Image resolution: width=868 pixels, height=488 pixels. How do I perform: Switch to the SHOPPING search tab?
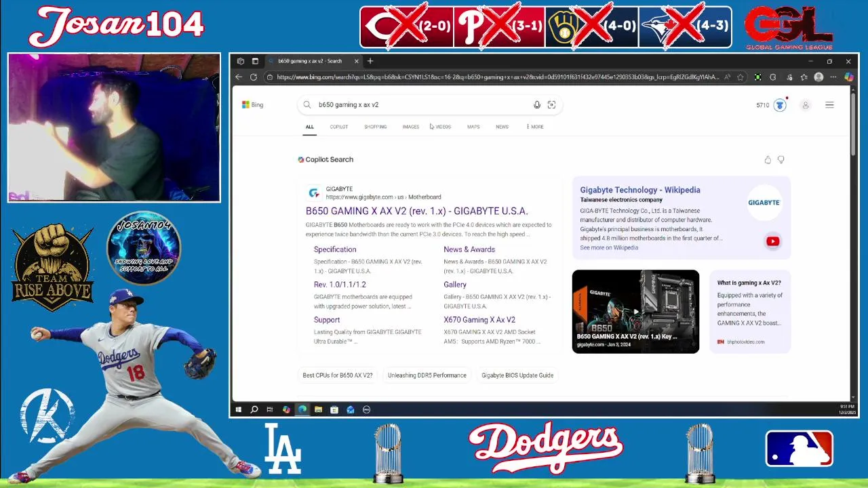(375, 127)
